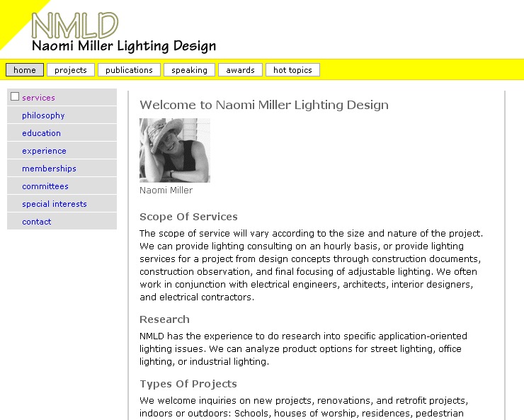
Task: Select the hot topics tab
Action: click(x=292, y=70)
